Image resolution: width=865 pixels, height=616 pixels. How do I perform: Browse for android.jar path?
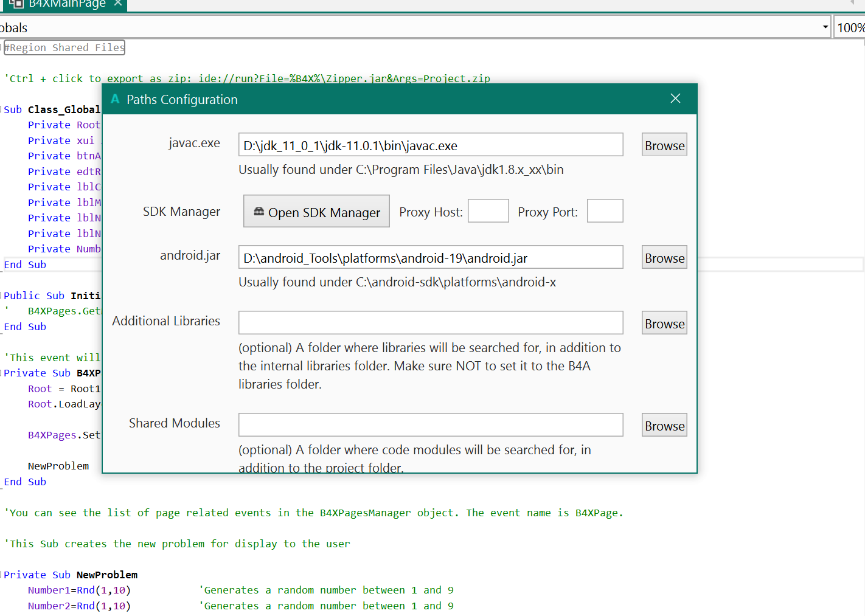[664, 257]
